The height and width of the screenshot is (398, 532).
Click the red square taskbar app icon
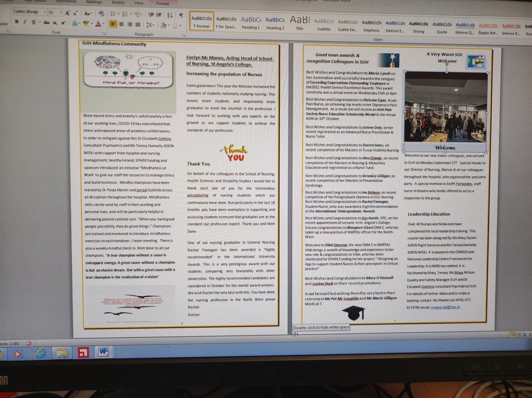[83, 352]
